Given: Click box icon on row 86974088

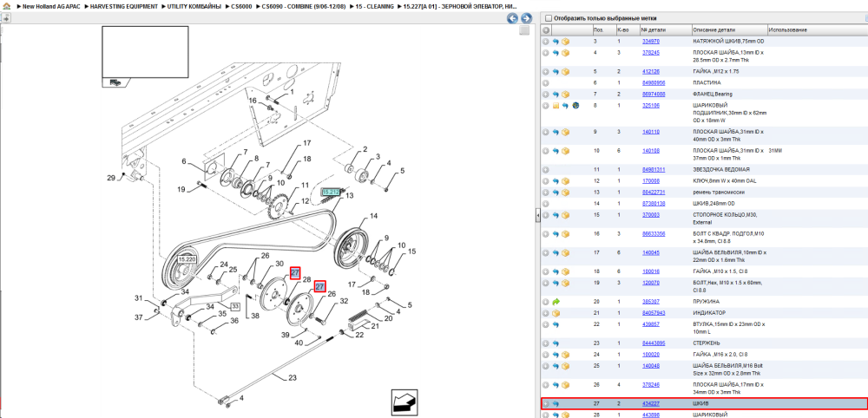Looking at the screenshot, I should [566, 94].
